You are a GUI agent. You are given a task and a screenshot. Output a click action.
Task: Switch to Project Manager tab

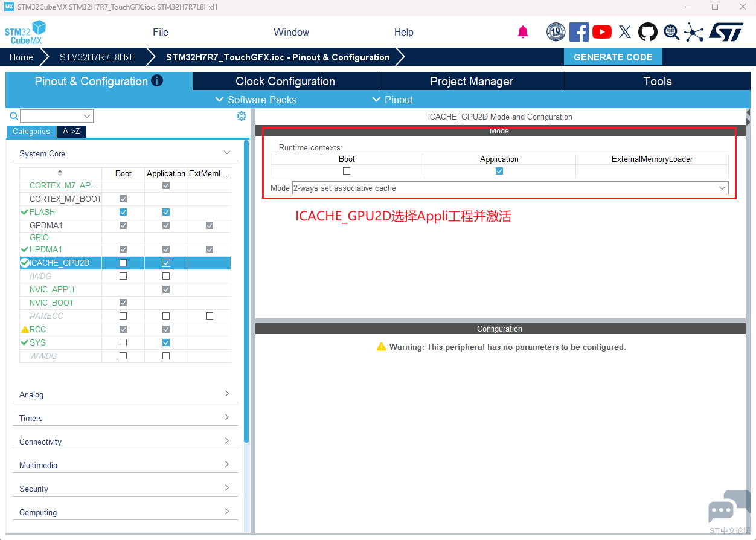(472, 81)
